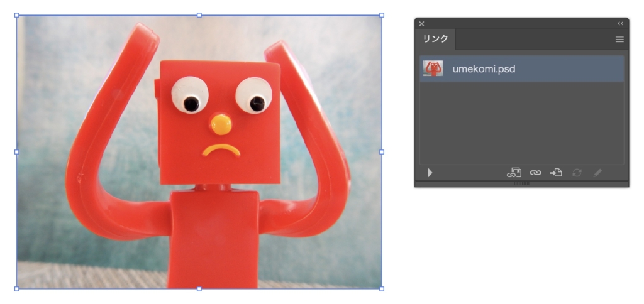Close the Links panel
The width and height of the screenshot is (644, 304).
421,24
